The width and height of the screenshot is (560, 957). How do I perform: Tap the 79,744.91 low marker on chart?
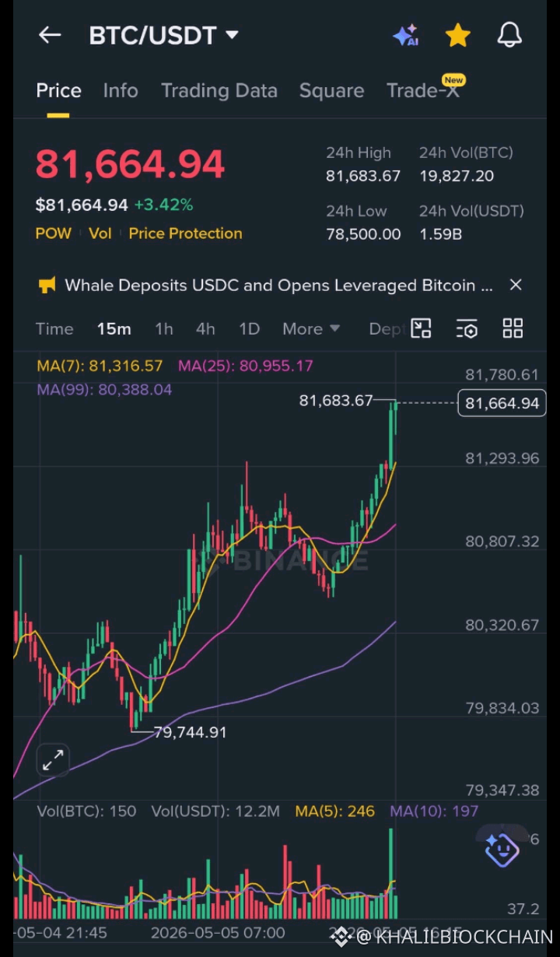[x=190, y=732]
